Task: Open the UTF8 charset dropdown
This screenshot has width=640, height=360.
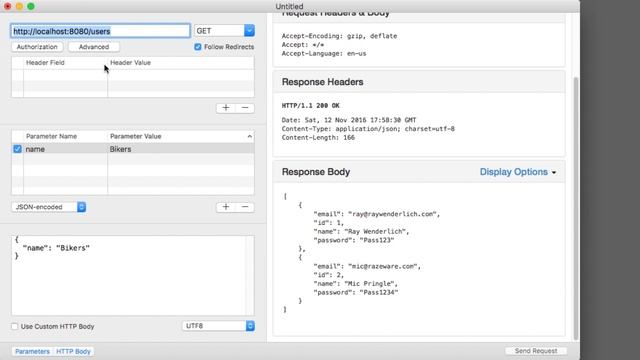Action: pos(218,326)
